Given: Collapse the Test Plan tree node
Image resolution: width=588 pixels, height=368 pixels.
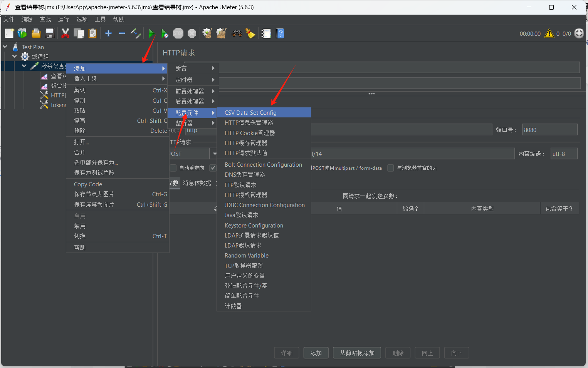Looking at the screenshot, I should pos(5,47).
